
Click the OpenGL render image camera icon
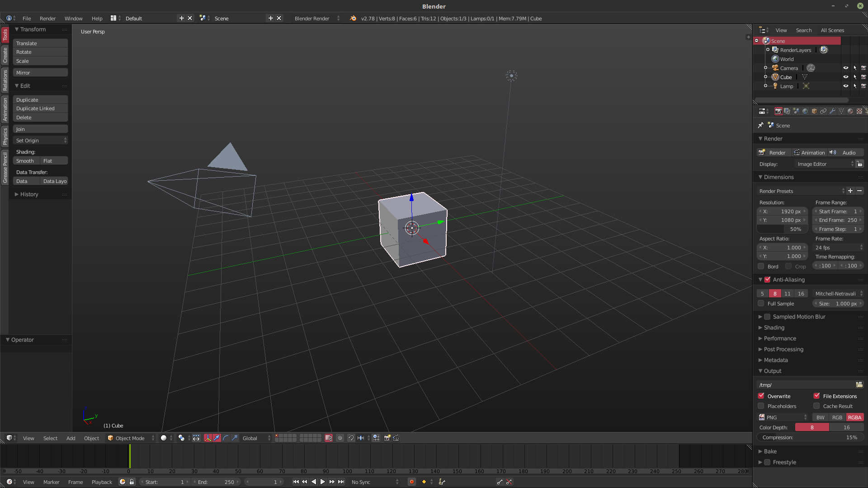coord(387,438)
